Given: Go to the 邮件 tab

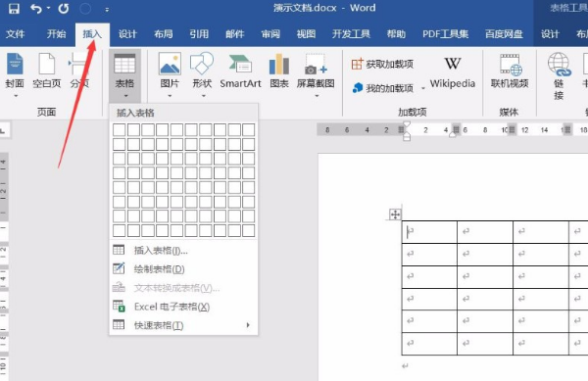Looking at the screenshot, I should [235, 34].
